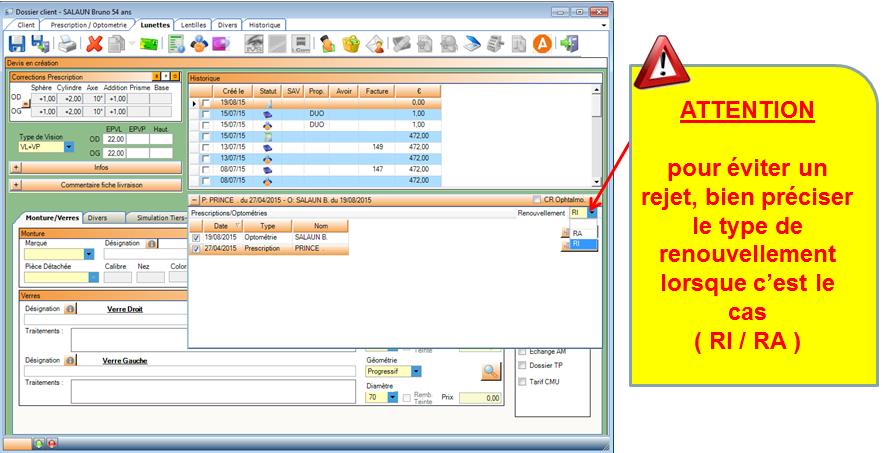Open the Type de Vision dropdown
This screenshot has width=883, height=453.
tap(69, 147)
